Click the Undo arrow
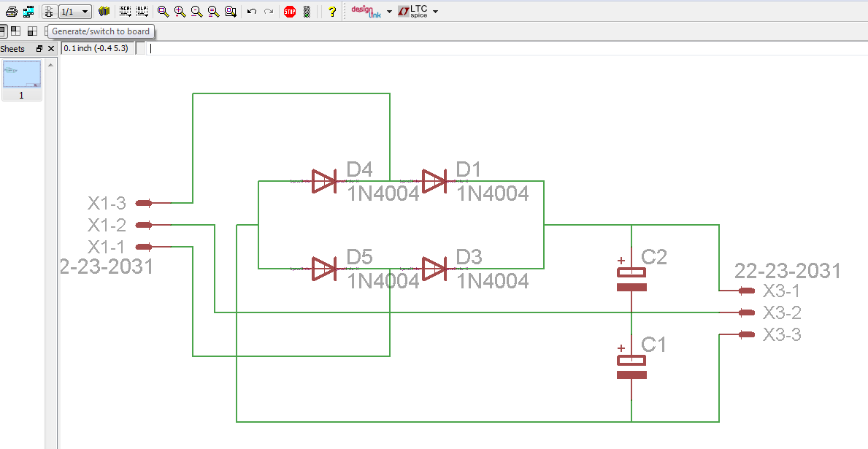868x449 pixels. pyautogui.click(x=250, y=11)
